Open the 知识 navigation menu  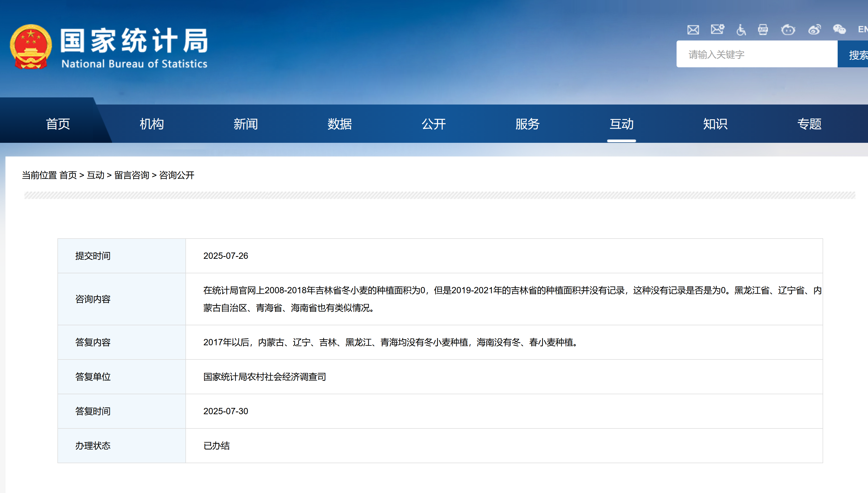tap(715, 124)
